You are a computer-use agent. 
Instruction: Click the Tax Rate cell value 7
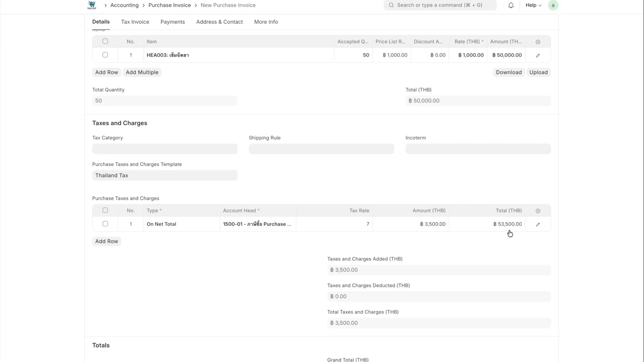(x=334, y=224)
